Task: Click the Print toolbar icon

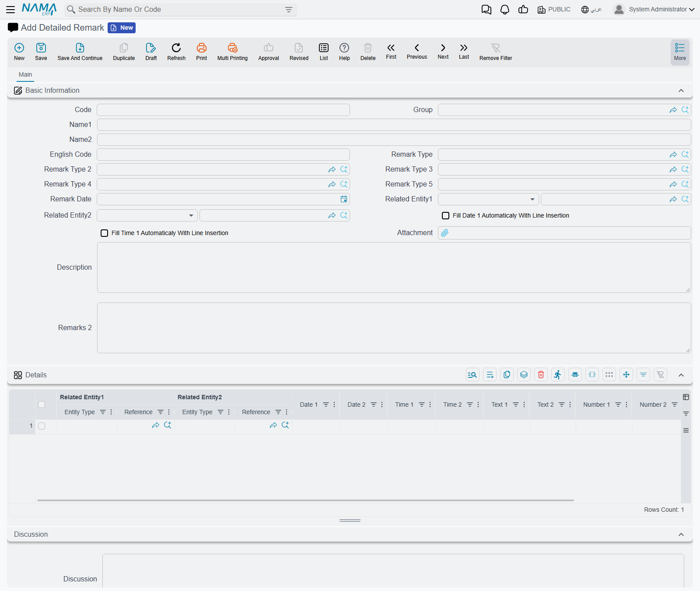Action: pos(202,51)
